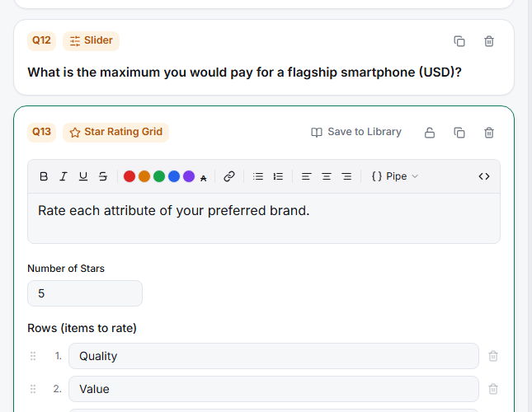Toggle strikethrough formatting

pos(103,176)
